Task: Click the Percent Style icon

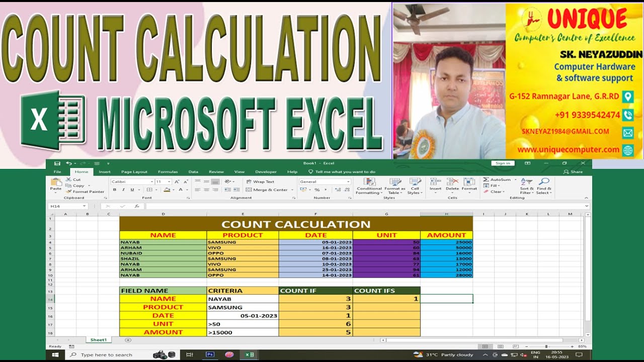Action: pos(317,190)
